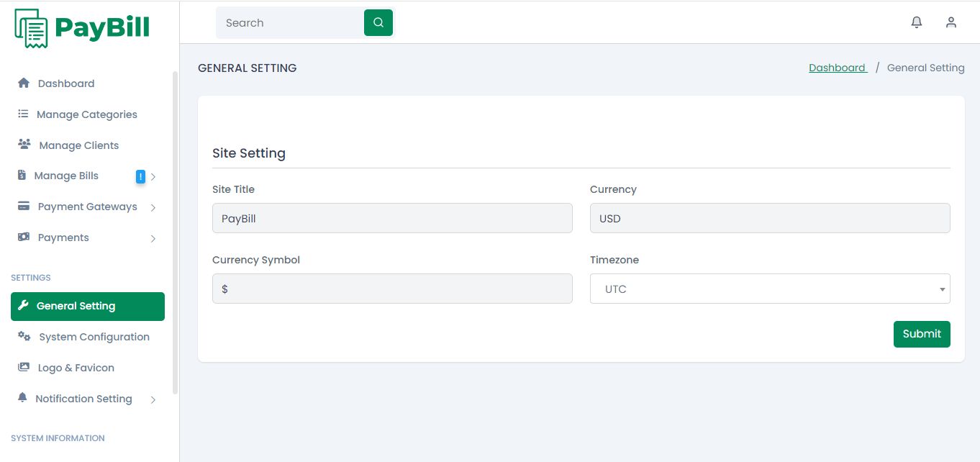Click the Dashboard home icon
This screenshot has height=462, width=980.
24,83
